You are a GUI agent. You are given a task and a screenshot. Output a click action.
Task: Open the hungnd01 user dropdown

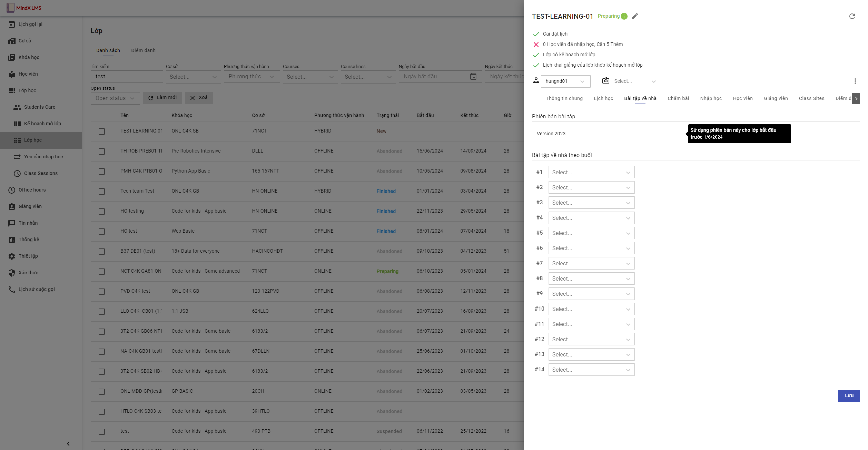(x=565, y=81)
